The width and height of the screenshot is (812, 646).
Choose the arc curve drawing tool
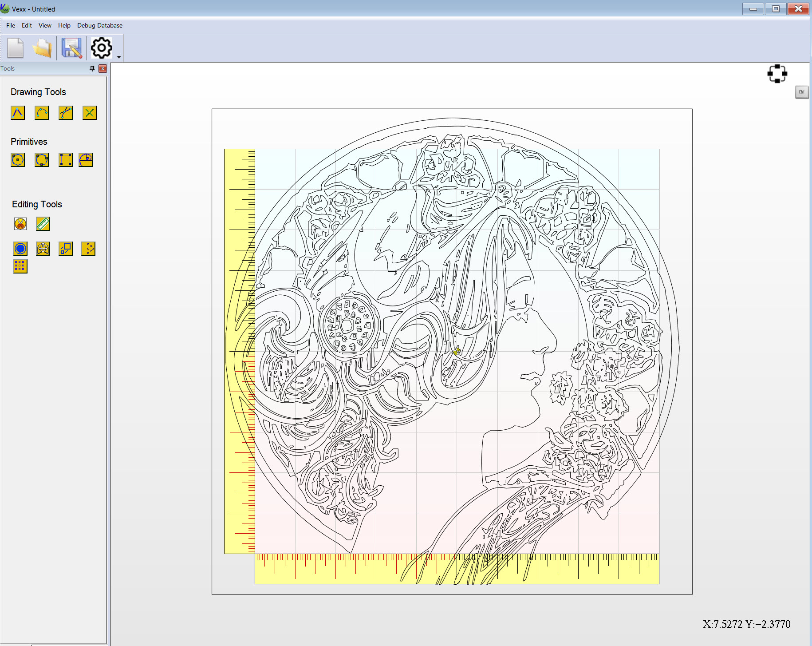tap(42, 113)
